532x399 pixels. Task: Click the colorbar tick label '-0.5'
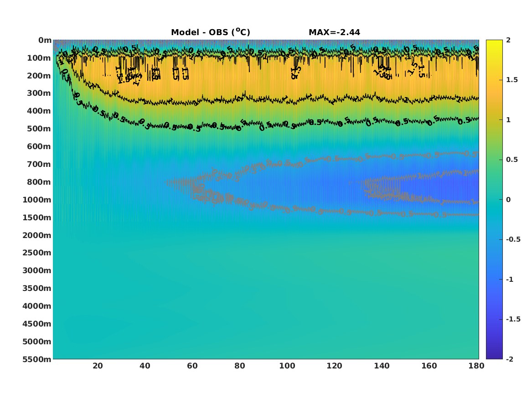[513, 239]
